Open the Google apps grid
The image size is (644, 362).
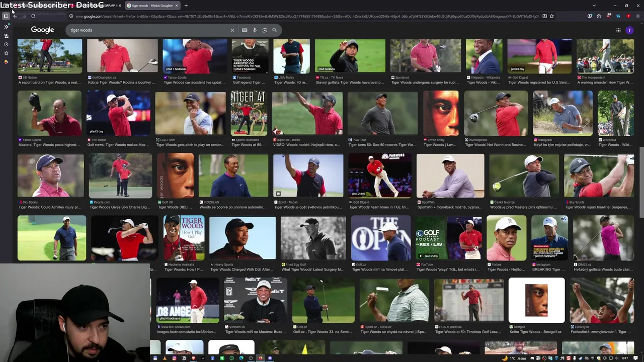(618, 30)
